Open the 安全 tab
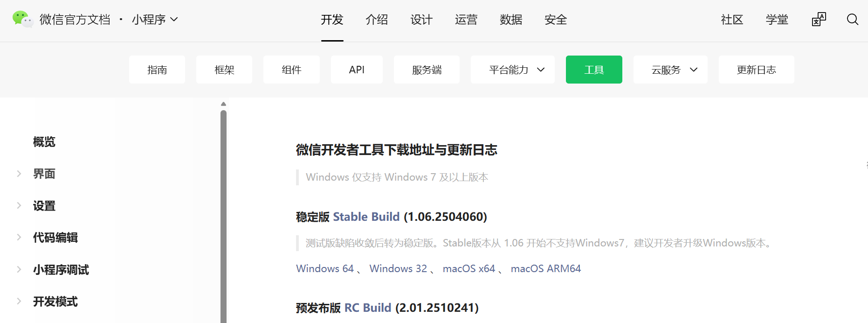The width and height of the screenshot is (868, 323). pos(556,20)
